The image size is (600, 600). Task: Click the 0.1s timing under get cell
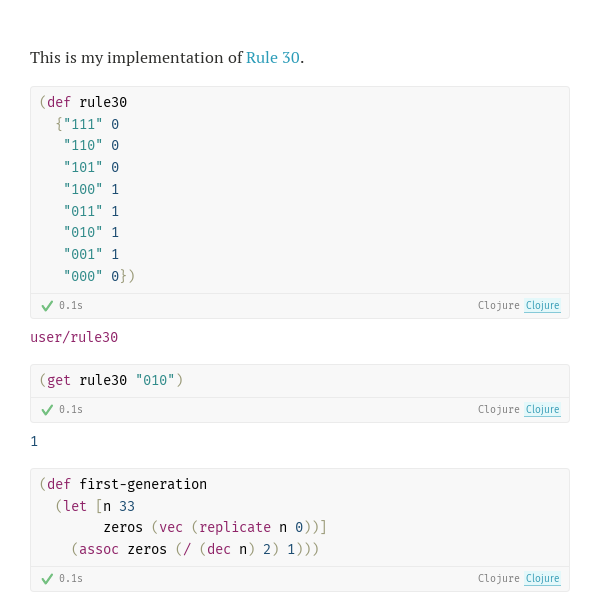click(x=71, y=410)
